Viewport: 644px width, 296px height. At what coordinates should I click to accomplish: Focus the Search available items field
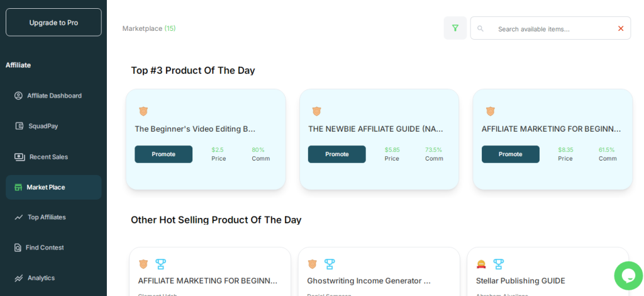550,28
